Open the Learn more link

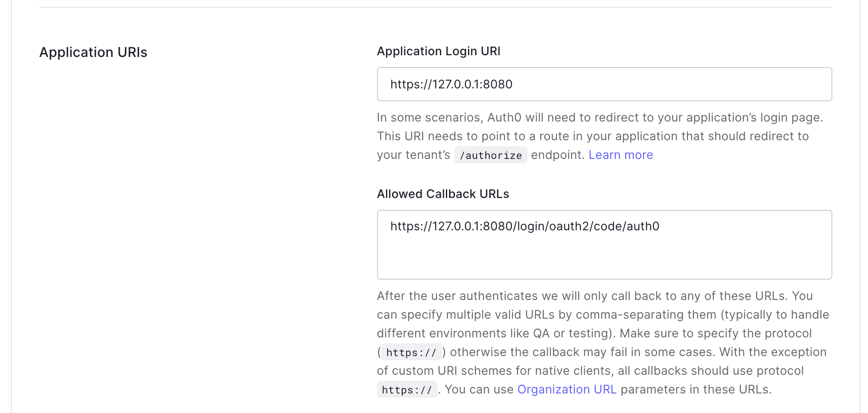tap(620, 155)
